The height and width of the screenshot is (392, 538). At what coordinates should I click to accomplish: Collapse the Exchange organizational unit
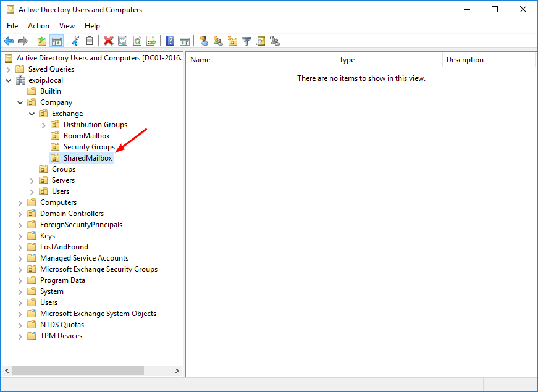32,113
